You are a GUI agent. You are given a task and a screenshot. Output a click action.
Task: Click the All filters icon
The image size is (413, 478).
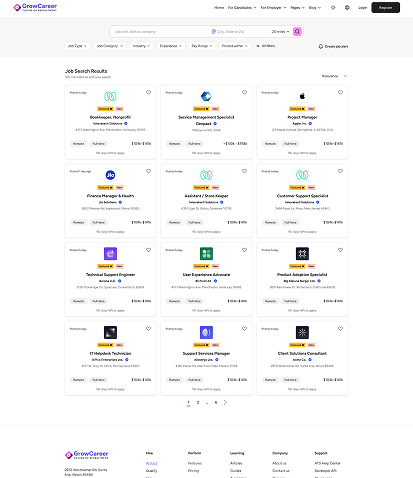[258, 46]
